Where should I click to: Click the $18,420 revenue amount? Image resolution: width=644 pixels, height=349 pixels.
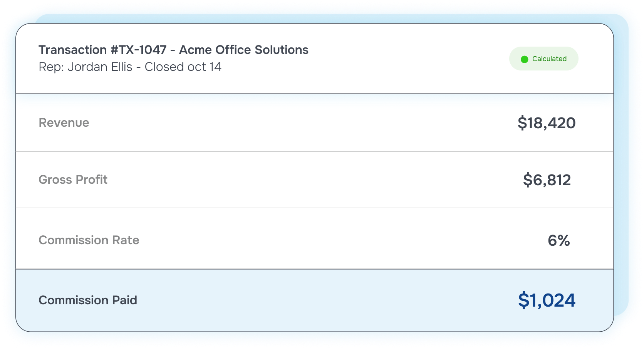(x=547, y=123)
